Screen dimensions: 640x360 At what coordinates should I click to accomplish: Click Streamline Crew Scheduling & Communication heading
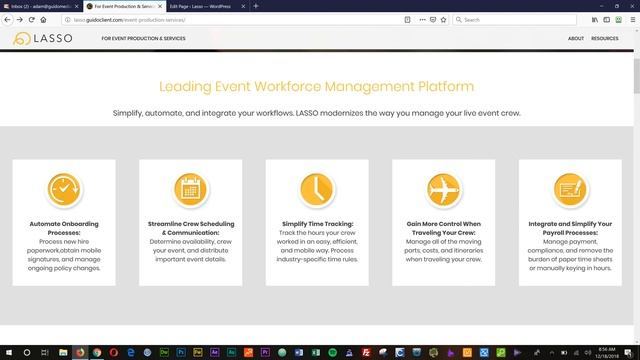[191, 228]
